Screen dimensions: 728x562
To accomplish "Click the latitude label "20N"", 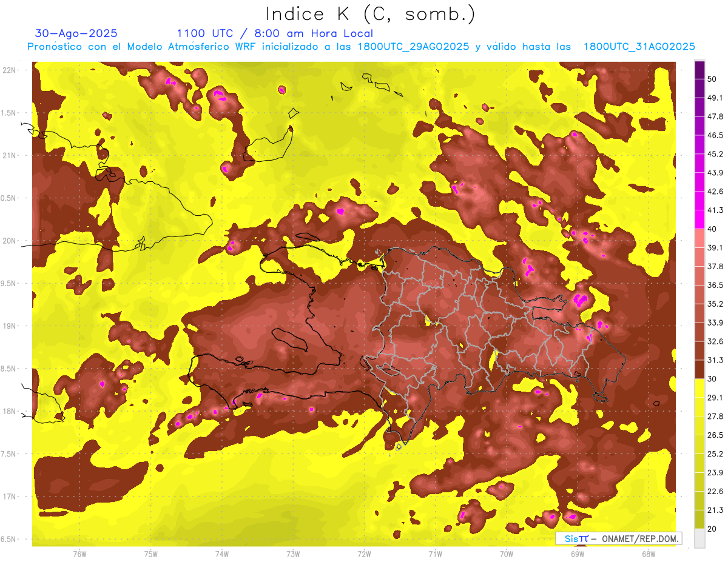I will click(9, 241).
